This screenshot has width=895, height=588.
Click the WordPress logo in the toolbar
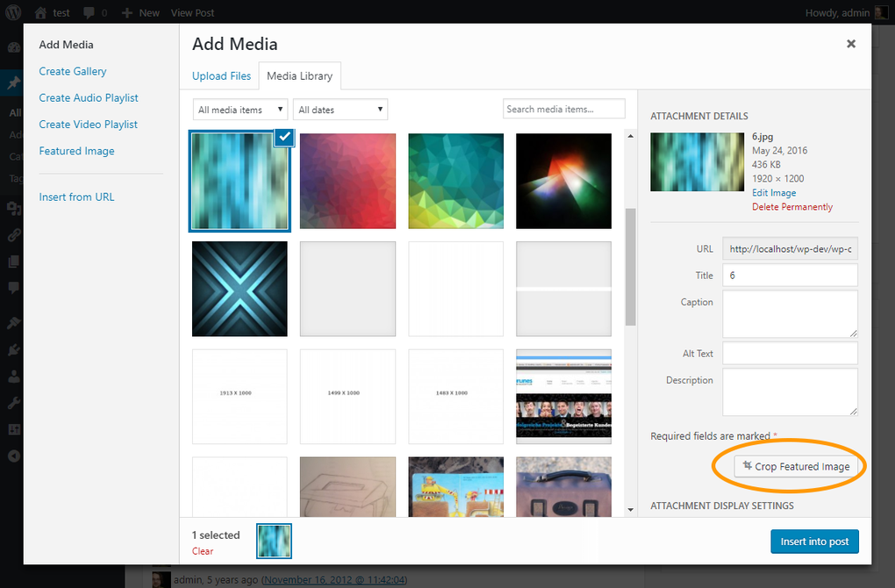pyautogui.click(x=13, y=12)
